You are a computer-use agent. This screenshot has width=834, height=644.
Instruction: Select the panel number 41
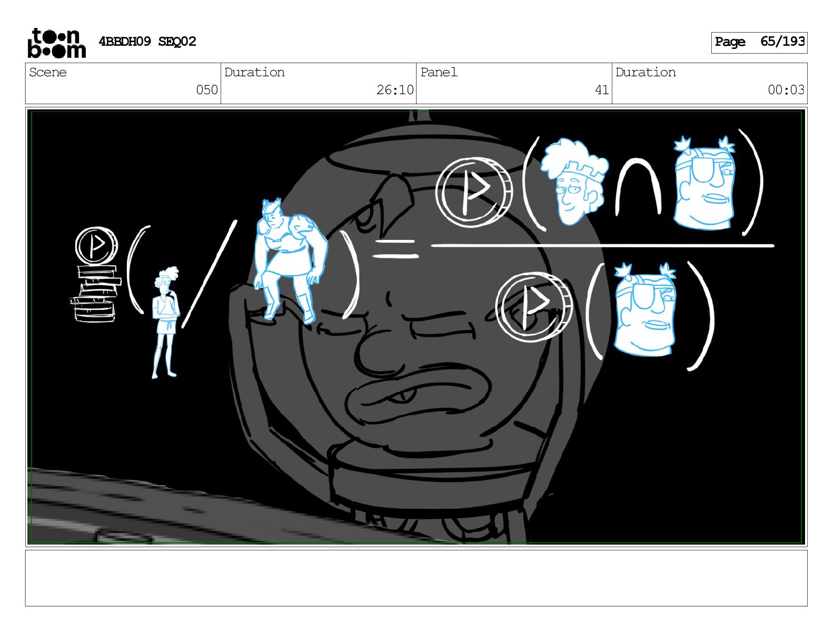click(602, 90)
